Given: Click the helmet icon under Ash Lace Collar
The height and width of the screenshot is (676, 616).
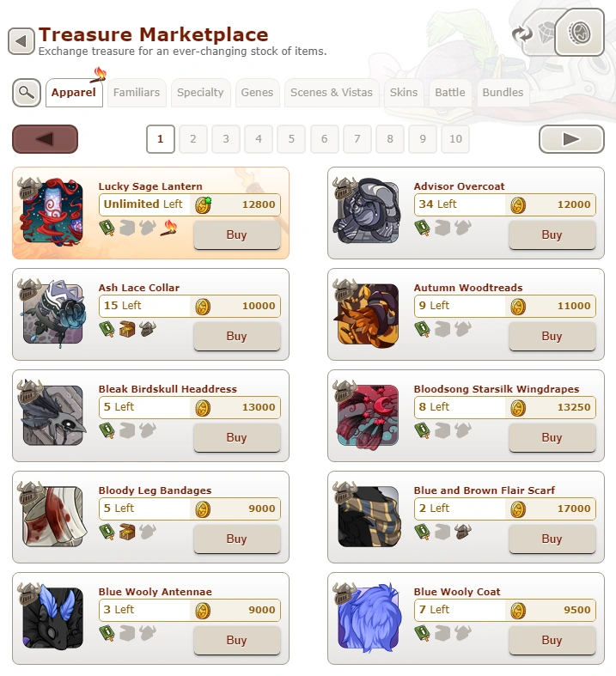Looking at the screenshot, I should 148,329.
